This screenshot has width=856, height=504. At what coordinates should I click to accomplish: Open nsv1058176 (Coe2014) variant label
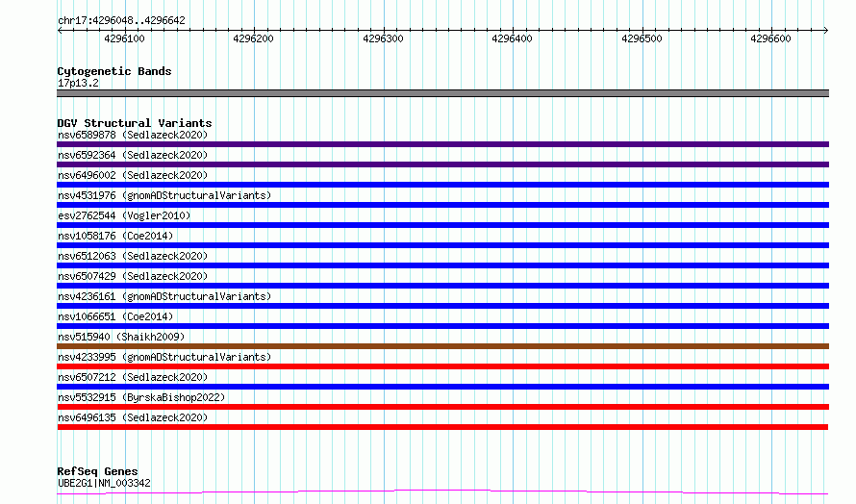(x=115, y=236)
